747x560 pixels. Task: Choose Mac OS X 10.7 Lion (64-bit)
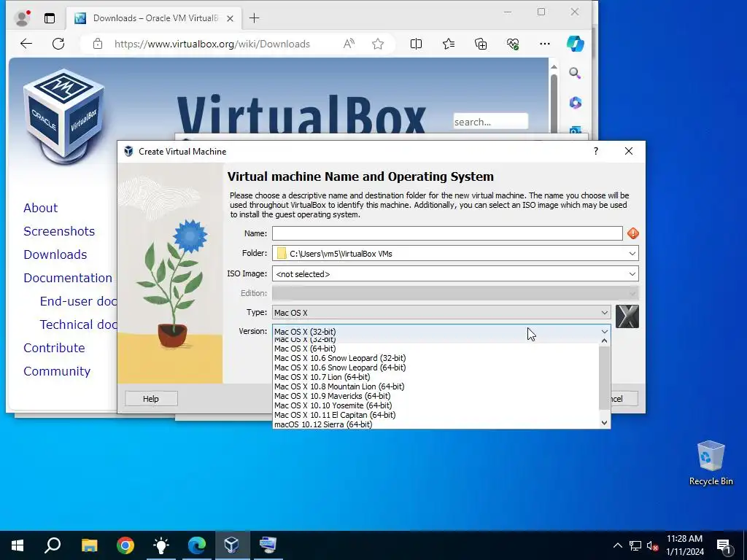(x=322, y=377)
